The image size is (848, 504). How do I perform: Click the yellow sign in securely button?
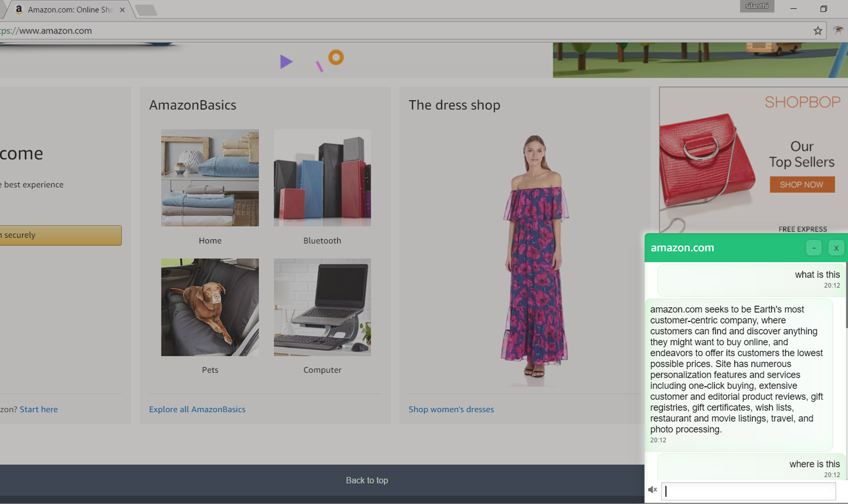click(60, 235)
